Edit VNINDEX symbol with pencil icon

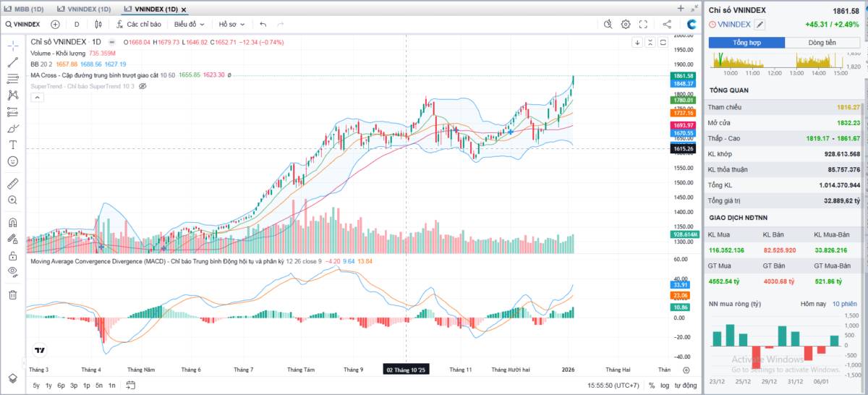pyautogui.click(x=759, y=24)
